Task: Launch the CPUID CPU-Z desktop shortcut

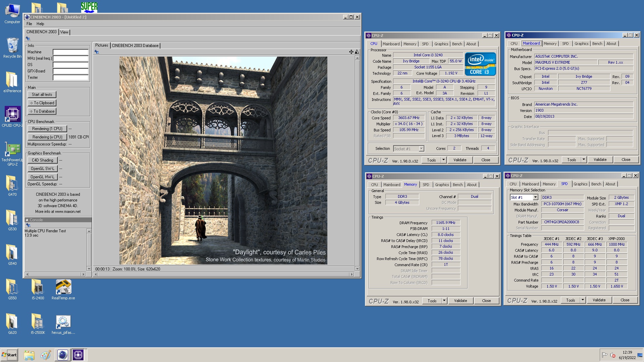Action: click(12, 117)
